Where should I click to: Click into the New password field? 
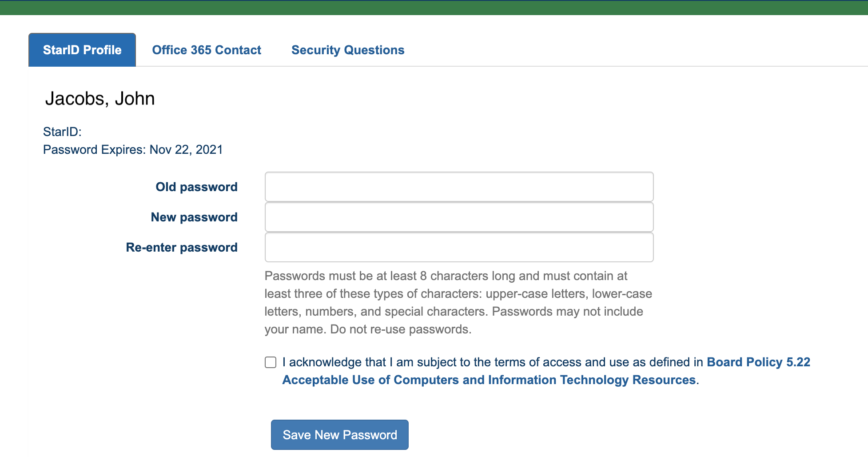[459, 217]
